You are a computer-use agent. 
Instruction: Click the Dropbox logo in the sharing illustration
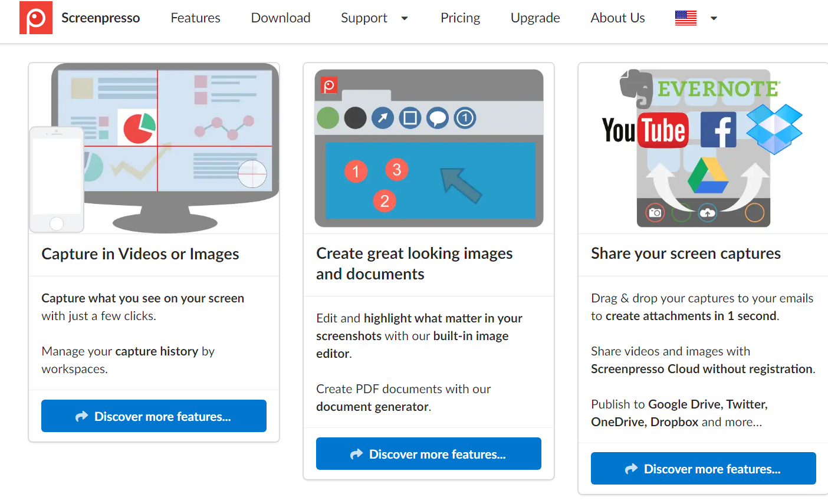774,129
